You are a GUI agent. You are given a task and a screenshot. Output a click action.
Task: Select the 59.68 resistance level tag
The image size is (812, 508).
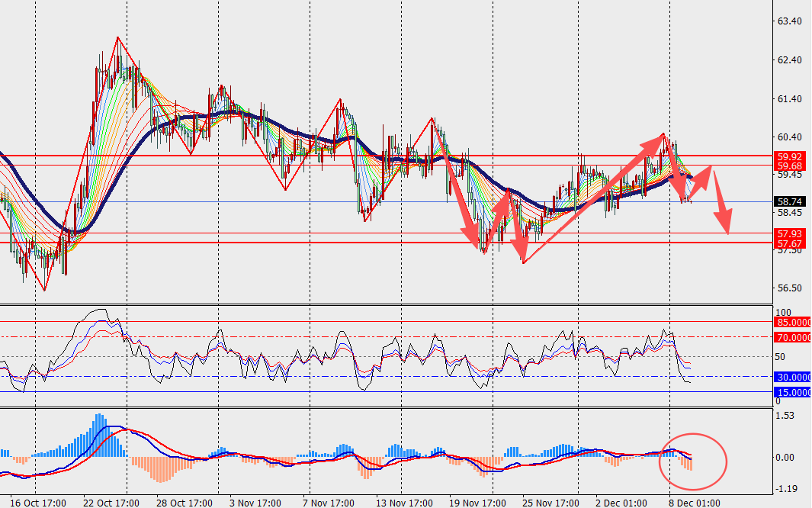tap(788, 166)
